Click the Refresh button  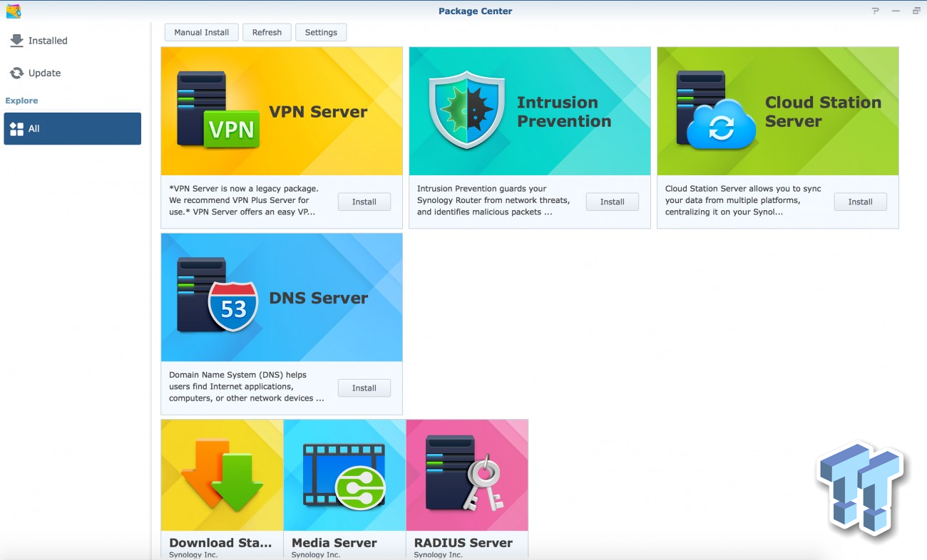pyautogui.click(x=267, y=32)
